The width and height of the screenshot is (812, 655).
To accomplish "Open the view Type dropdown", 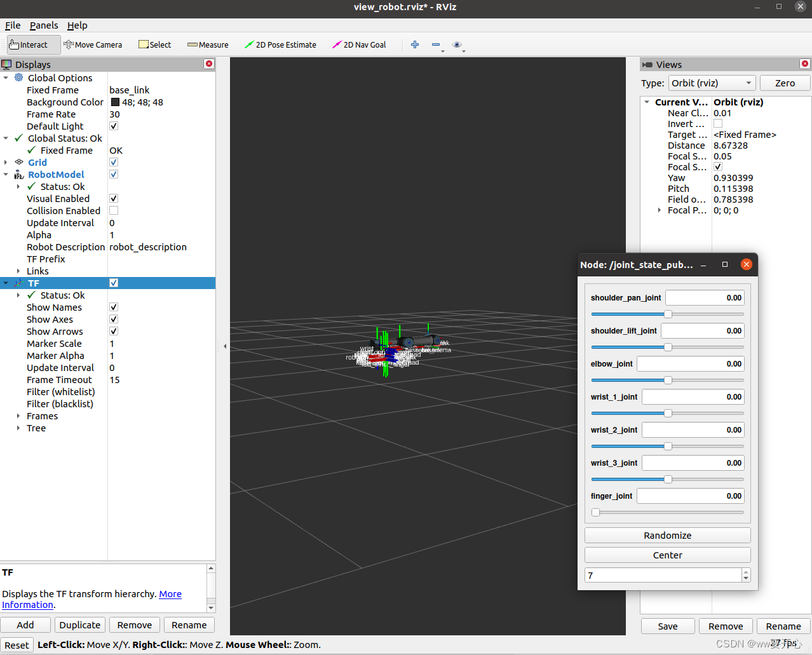I will point(712,83).
